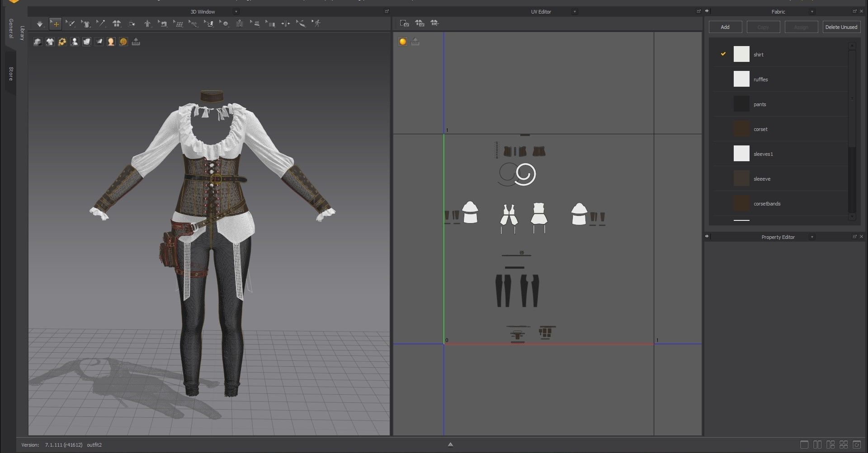Select the pants fabric swatch
Screen dimensions: 868x453
tap(741, 104)
